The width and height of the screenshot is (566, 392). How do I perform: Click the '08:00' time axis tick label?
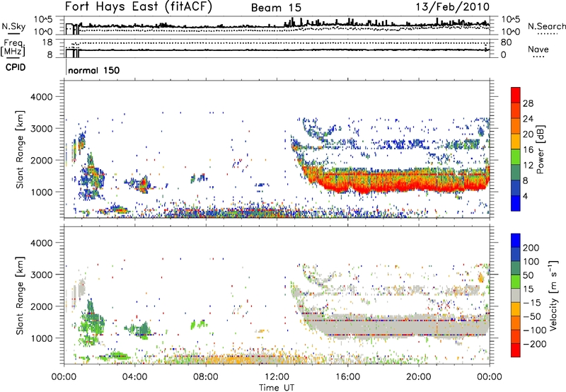(206, 377)
